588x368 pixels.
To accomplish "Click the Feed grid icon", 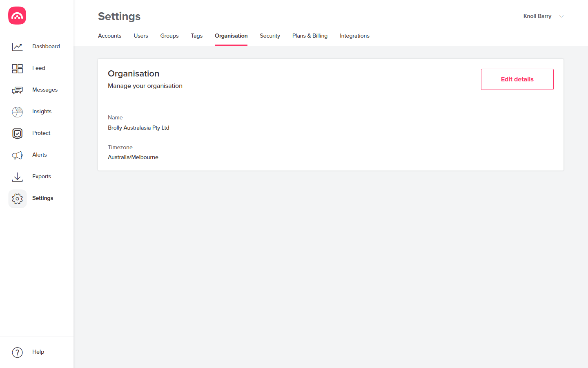I will tap(17, 68).
